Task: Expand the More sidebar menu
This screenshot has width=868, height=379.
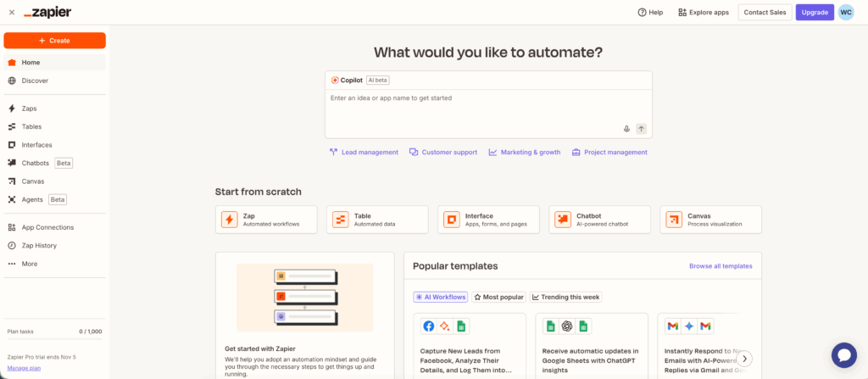Action: (30, 264)
